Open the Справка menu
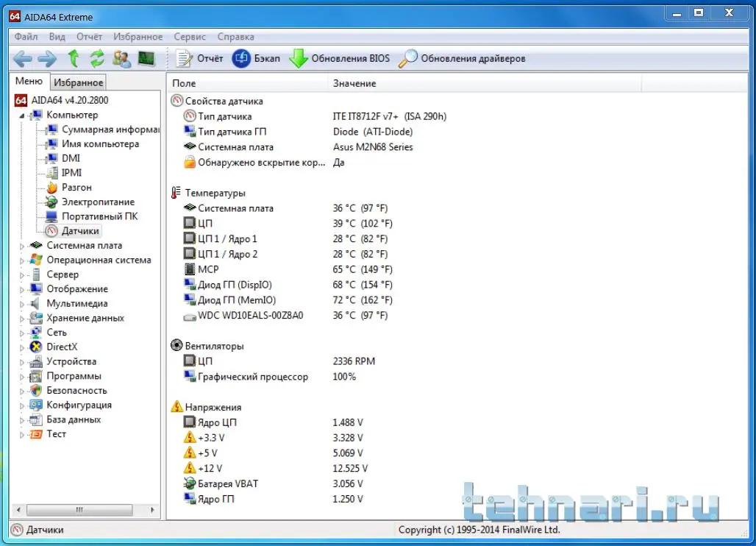 (236, 37)
